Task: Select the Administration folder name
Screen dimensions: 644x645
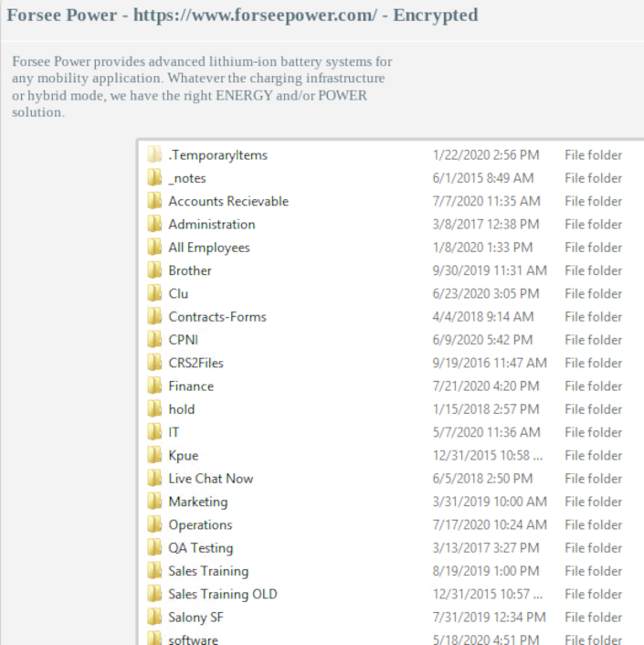Action: [212, 225]
